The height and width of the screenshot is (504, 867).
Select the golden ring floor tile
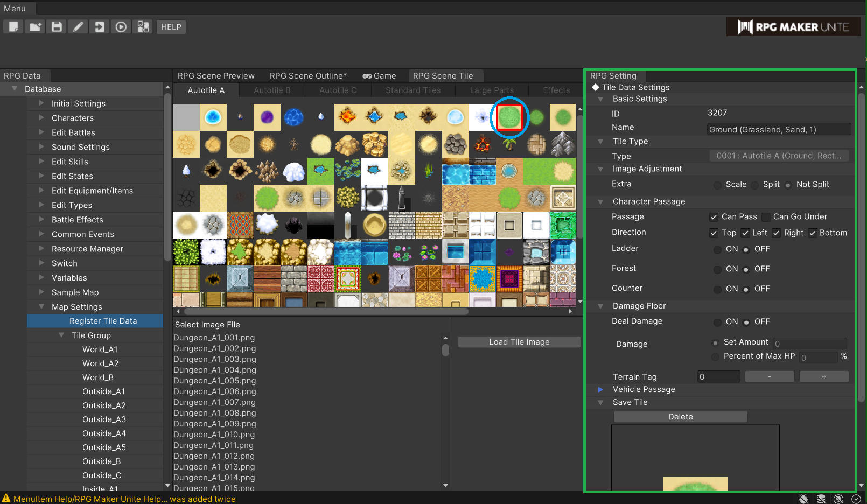tap(375, 225)
